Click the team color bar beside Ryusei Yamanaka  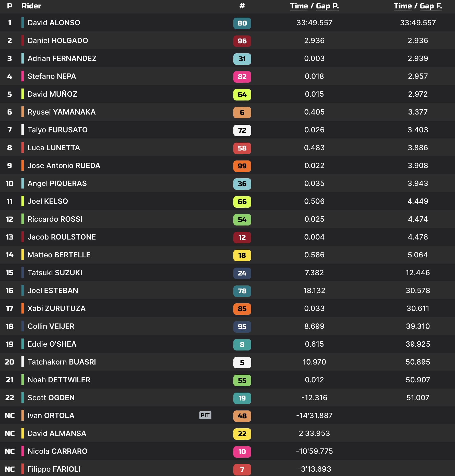tap(23, 112)
